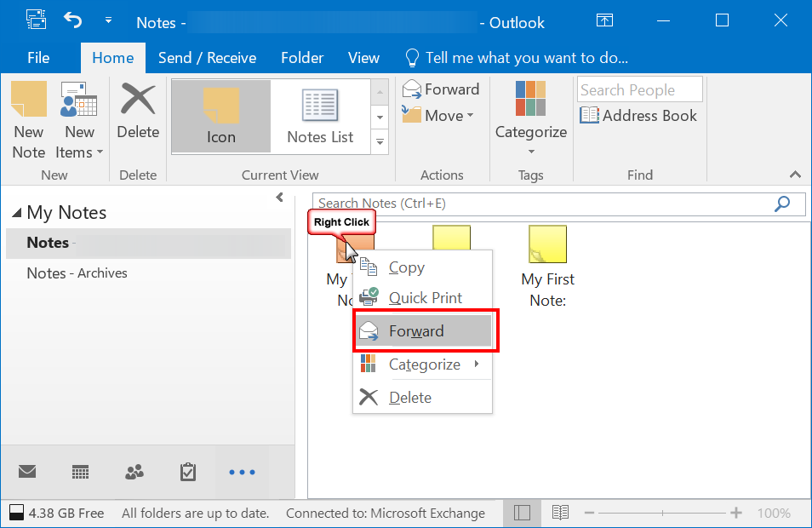The height and width of the screenshot is (528, 812).
Task: Toggle Reading view in status bar
Action: (560, 513)
